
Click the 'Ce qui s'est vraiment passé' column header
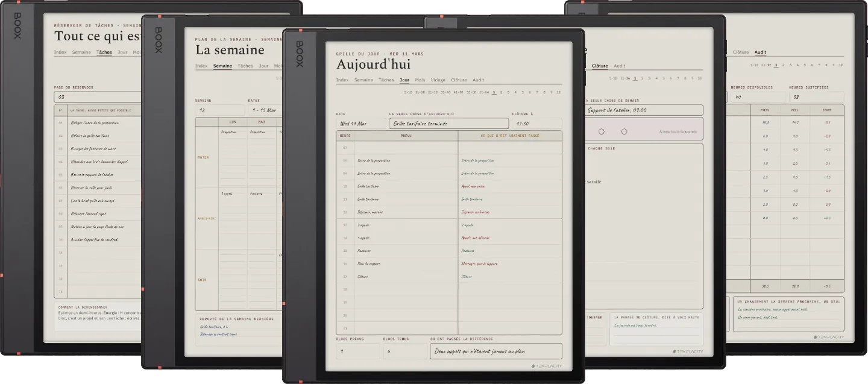[510, 136]
